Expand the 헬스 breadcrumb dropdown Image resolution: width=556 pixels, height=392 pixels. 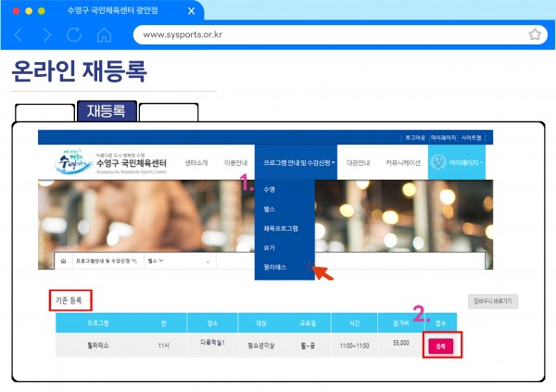[155, 261]
